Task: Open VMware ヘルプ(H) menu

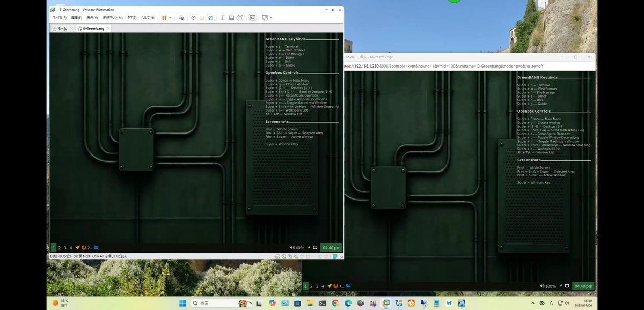Action: [148, 18]
